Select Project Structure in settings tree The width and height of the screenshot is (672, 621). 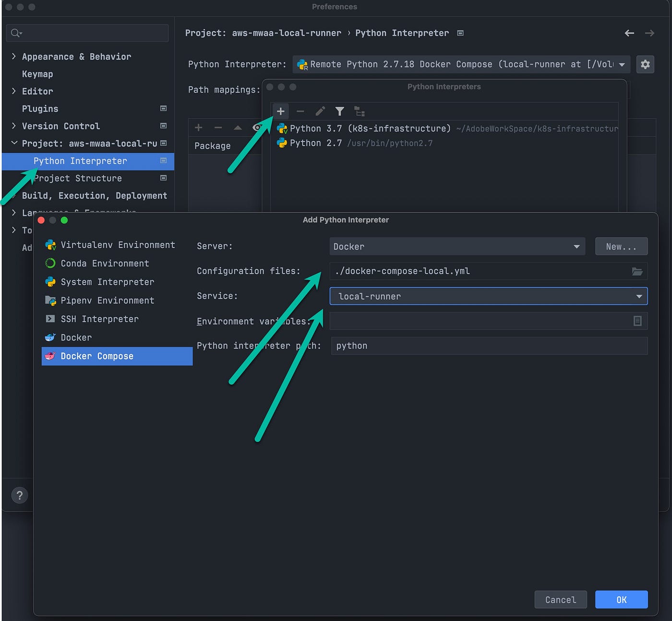click(x=78, y=178)
